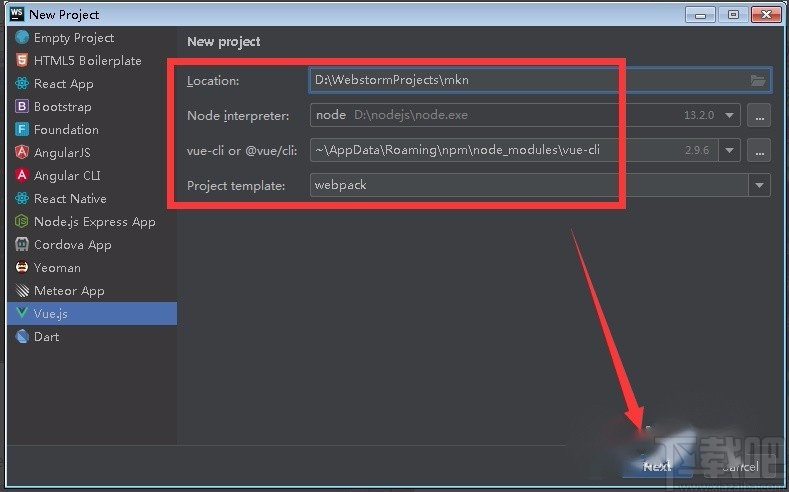Click the React App atom icon
The width and height of the screenshot is (789, 492).
coord(22,84)
